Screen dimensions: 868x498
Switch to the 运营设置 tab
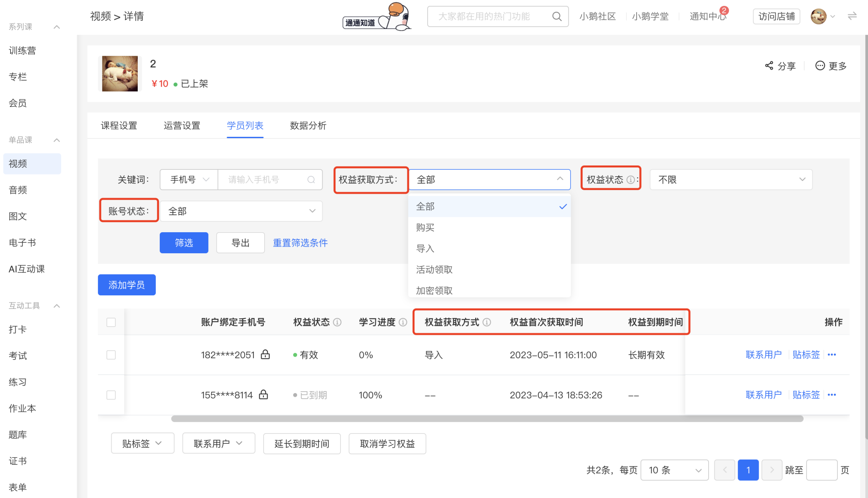coord(182,126)
